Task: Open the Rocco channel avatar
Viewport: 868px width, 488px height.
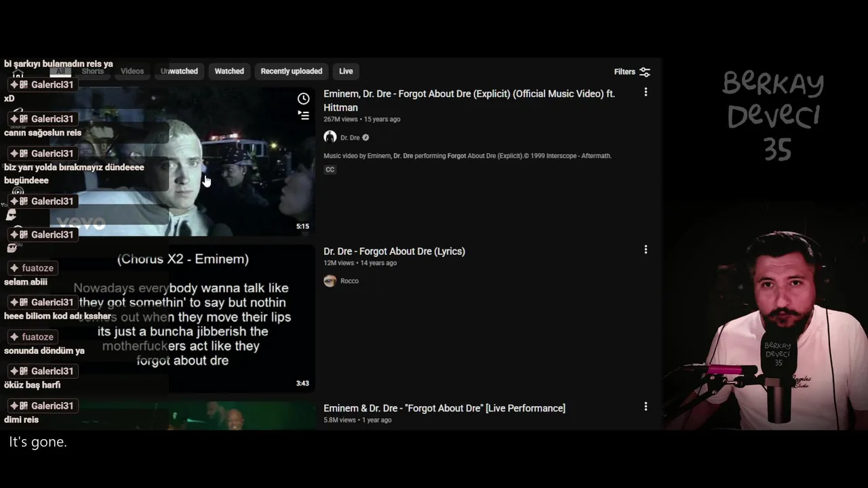Action: pos(330,281)
